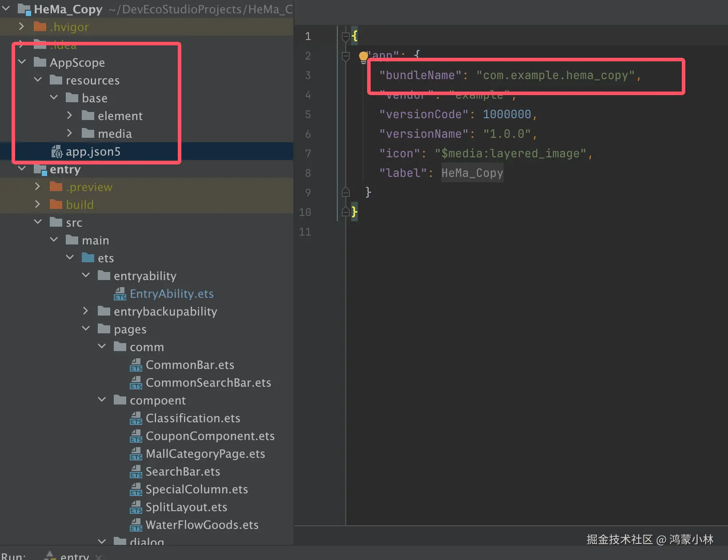The height and width of the screenshot is (560, 728).
Task: Click the folder icon beside entryability
Action: [x=104, y=276]
